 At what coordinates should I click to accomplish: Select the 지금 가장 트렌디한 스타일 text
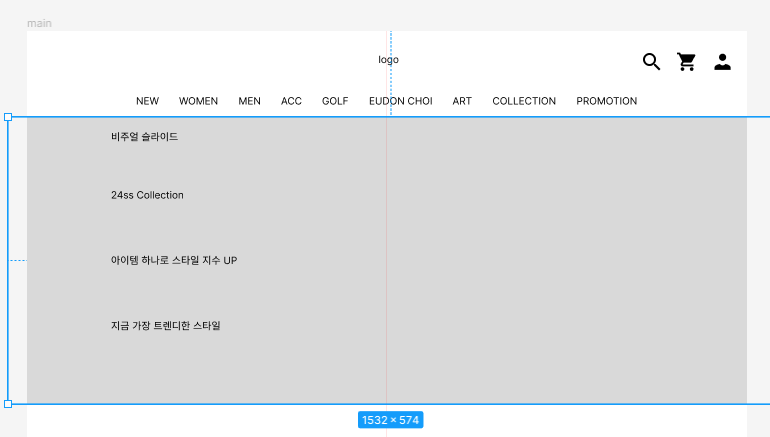point(165,326)
